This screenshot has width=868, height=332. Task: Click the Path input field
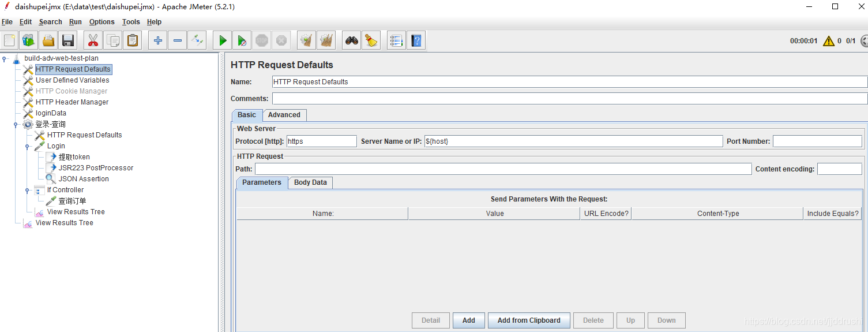[x=503, y=169]
